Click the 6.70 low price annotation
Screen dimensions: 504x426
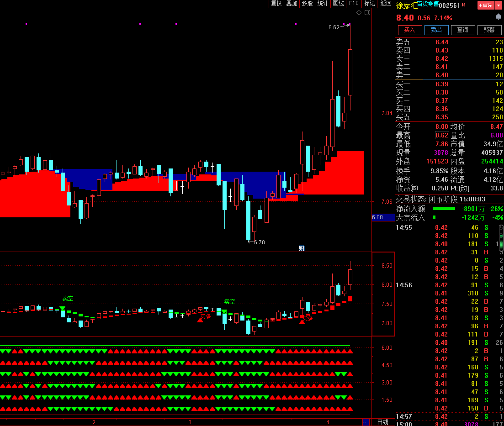coord(260,242)
